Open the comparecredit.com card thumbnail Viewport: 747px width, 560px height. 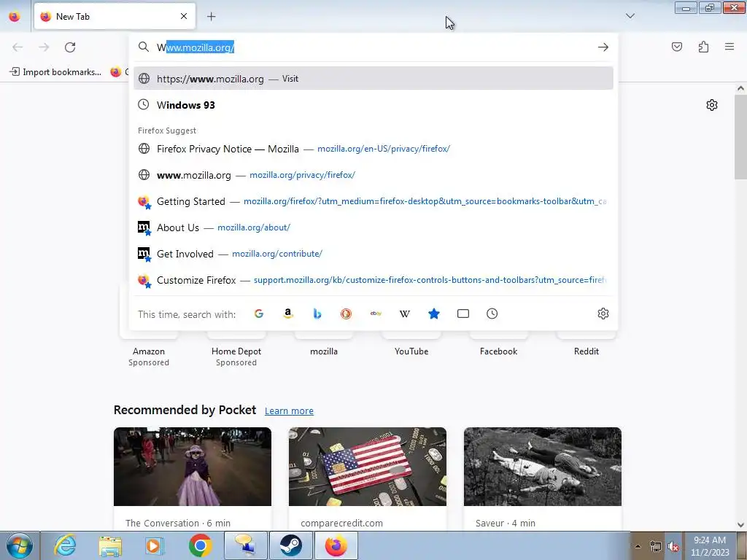click(x=368, y=467)
